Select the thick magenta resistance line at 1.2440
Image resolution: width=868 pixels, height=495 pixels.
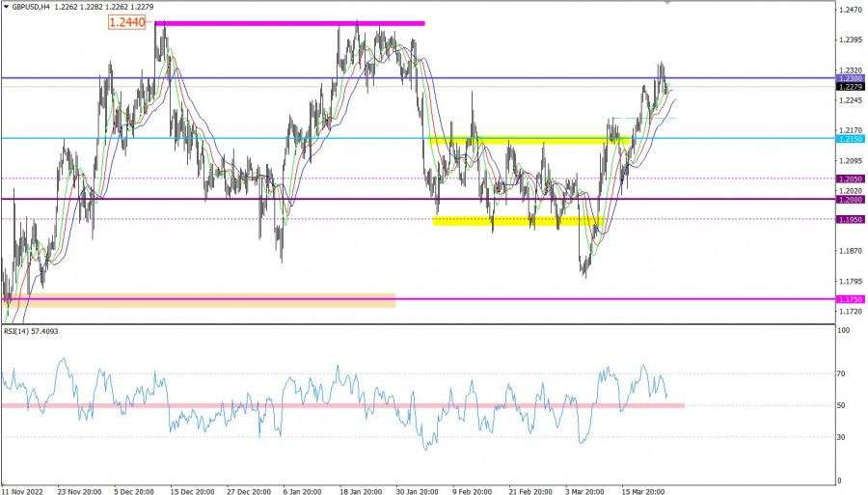[x=289, y=22]
